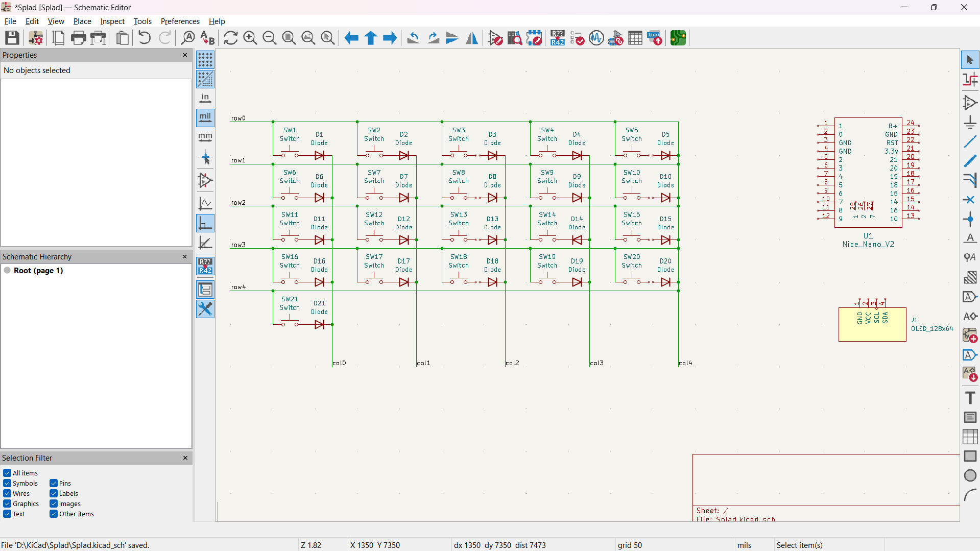This screenshot has height=551, width=980.
Task: Zoom to fit the schematic page
Action: click(x=289, y=38)
